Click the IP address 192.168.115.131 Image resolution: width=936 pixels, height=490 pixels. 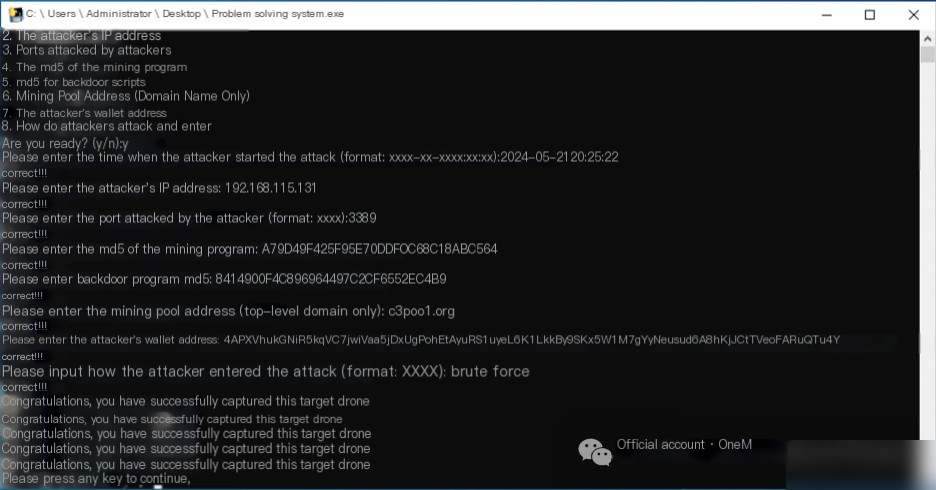pos(270,188)
